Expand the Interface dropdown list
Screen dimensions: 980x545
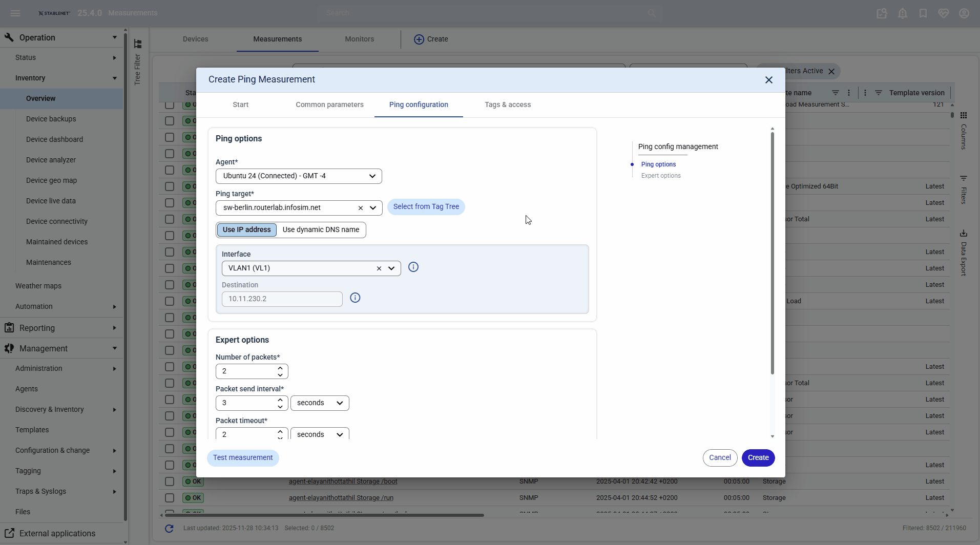pyautogui.click(x=391, y=268)
